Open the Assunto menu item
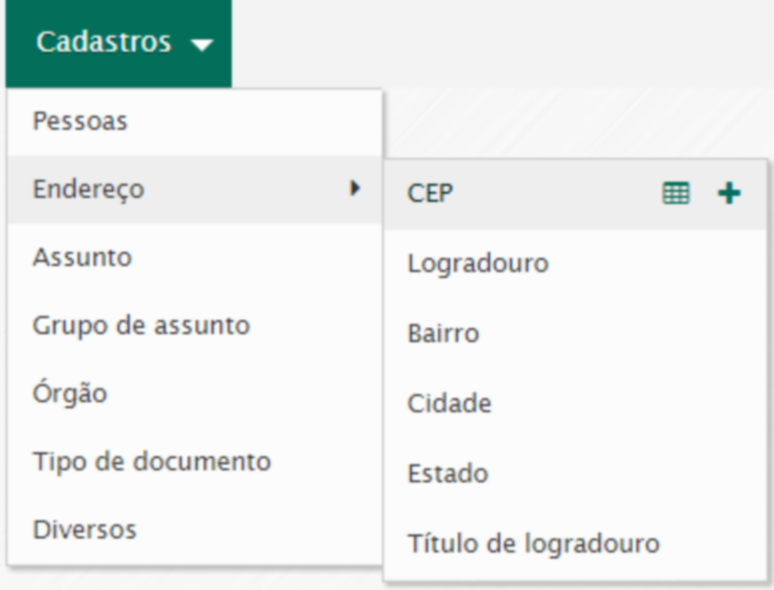This screenshot has height=590, width=774. click(82, 257)
